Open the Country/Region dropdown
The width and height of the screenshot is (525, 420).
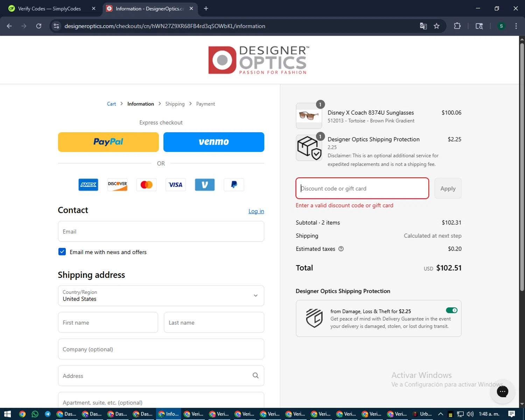[x=161, y=296]
